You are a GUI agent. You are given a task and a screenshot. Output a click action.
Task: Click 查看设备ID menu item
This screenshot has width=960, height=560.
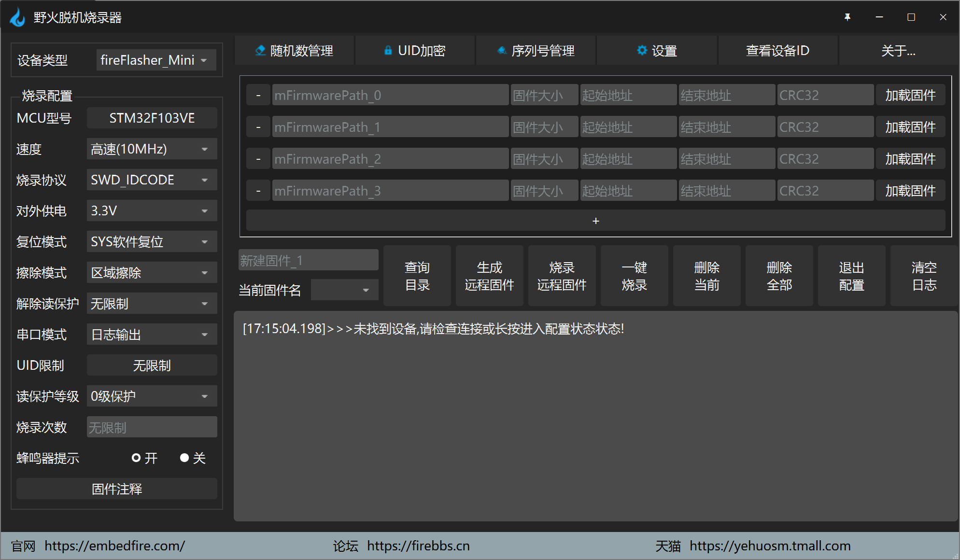point(778,50)
